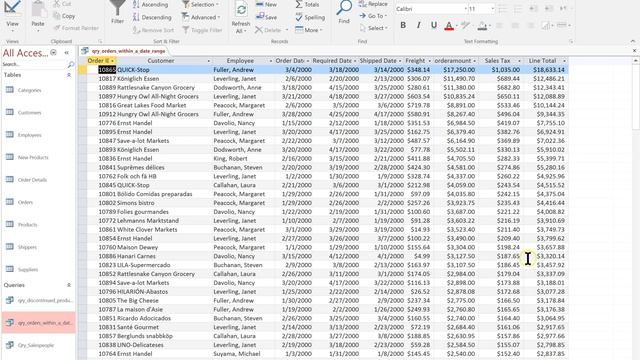Collapse the Queries group

click(x=69, y=285)
